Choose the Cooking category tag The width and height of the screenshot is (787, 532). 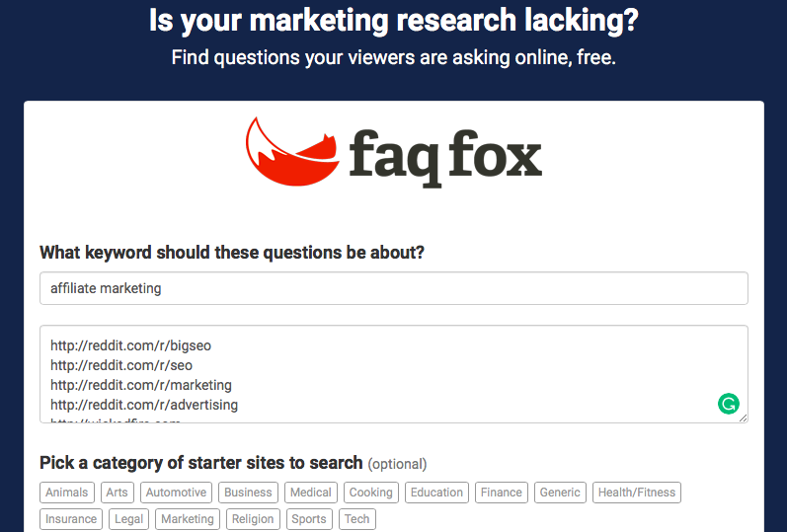371,493
